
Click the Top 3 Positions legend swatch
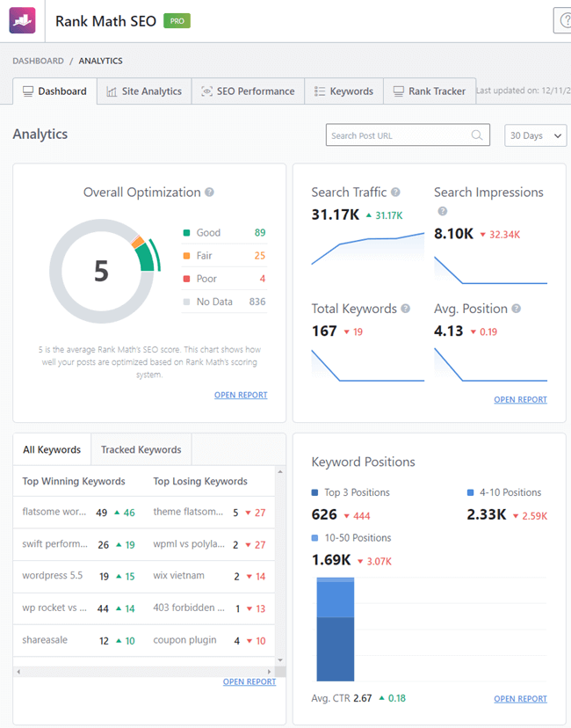coord(315,492)
